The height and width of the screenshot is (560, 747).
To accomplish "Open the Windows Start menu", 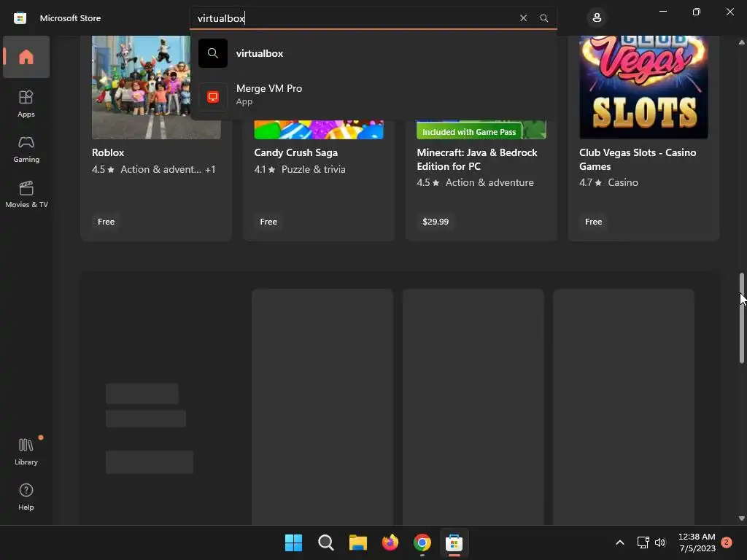I will pos(293,542).
